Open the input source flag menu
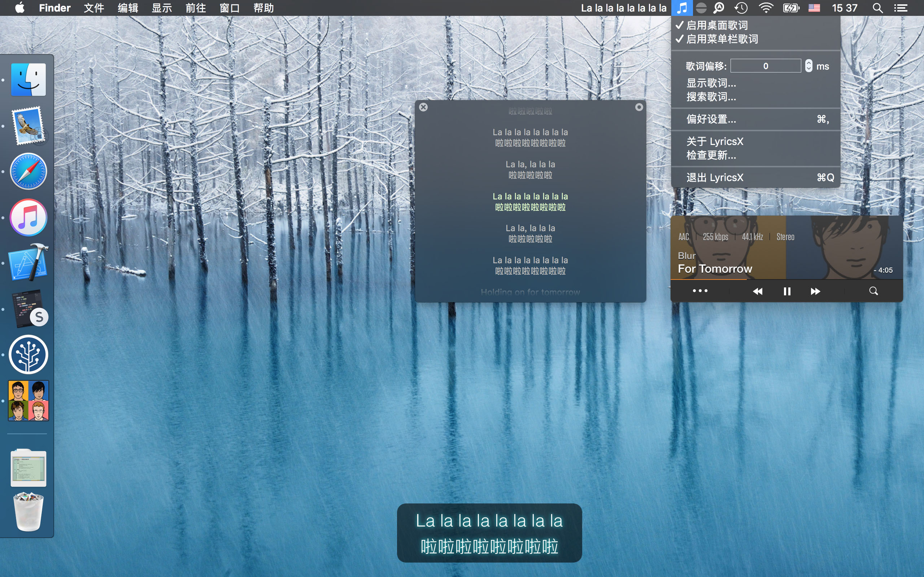Screen dimensions: 924x577 point(814,8)
